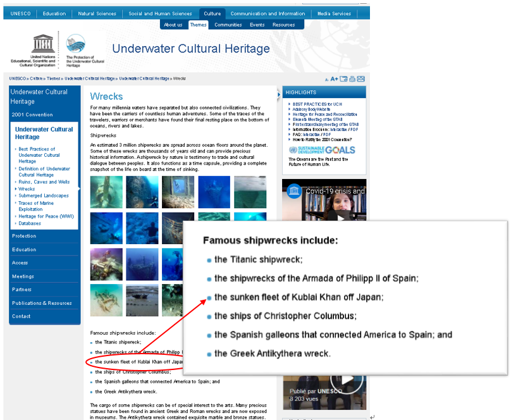The image size is (511, 420).
Task: Open Definition of Underwater Cultural Heritage link
Action: (x=44, y=171)
